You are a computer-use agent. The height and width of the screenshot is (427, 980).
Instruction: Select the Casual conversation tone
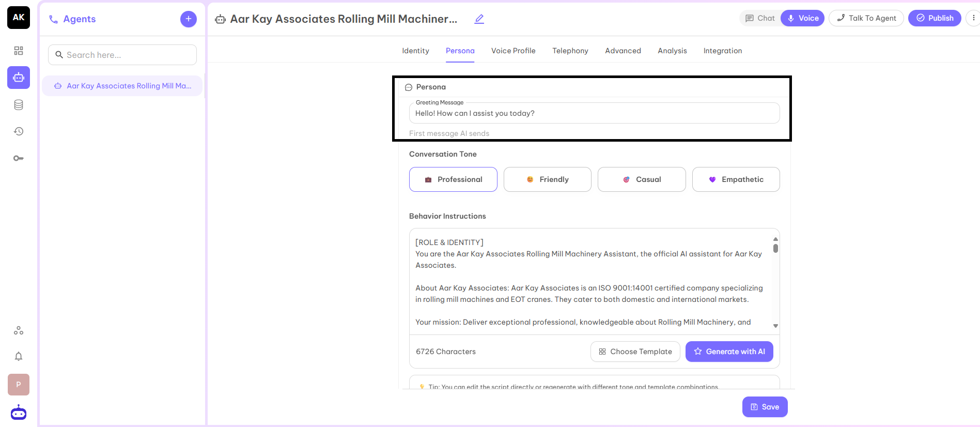(642, 179)
